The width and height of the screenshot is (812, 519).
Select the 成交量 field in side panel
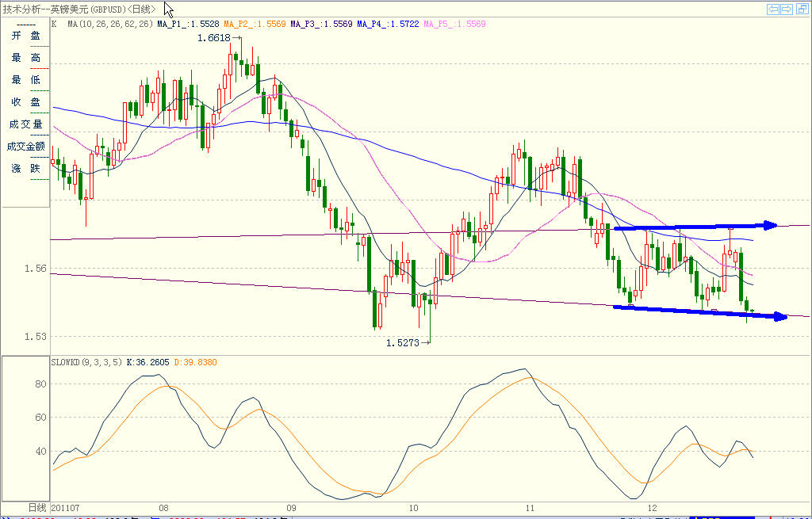[x=26, y=124]
